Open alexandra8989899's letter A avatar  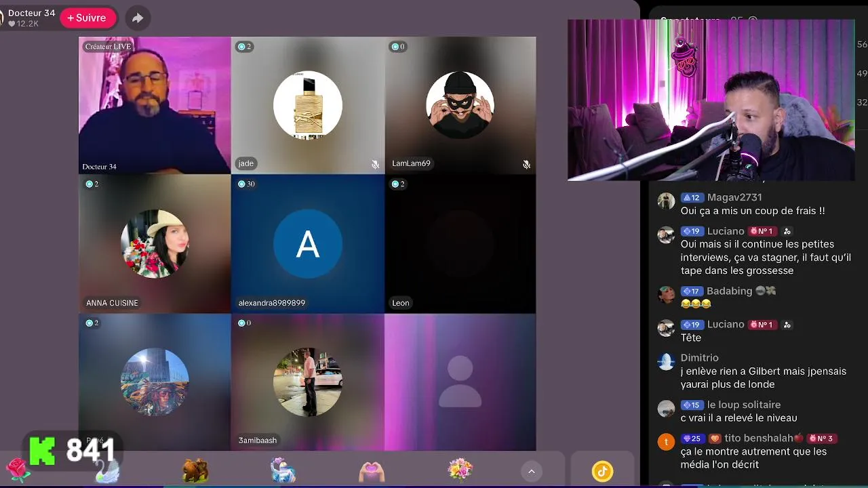pyautogui.click(x=308, y=244)
